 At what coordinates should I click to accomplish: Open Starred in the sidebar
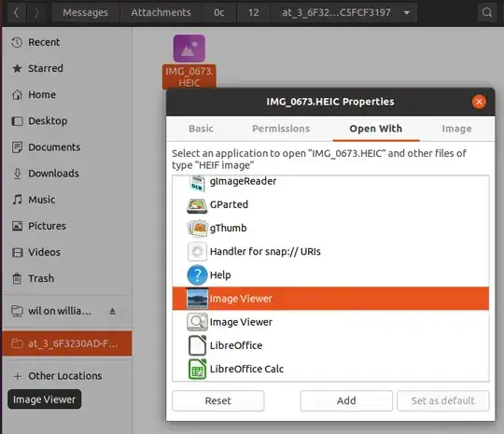(x=67, y=68)
